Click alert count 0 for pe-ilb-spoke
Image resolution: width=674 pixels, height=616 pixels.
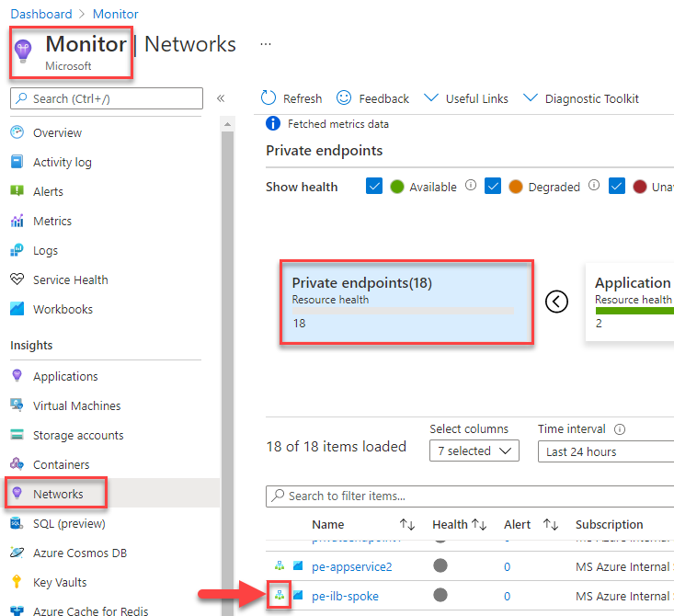pos(508,596)
